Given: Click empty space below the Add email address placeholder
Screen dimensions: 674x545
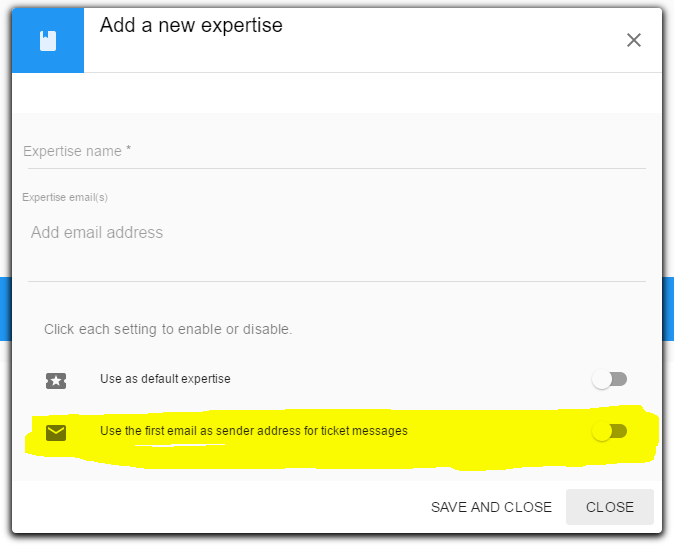Looking at the screenshot, I should 337,263.
